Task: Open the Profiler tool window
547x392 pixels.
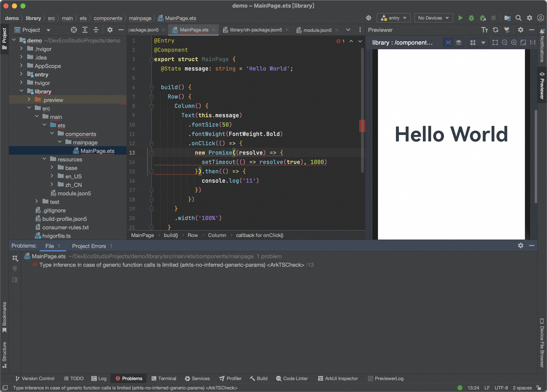Action: 230,378
